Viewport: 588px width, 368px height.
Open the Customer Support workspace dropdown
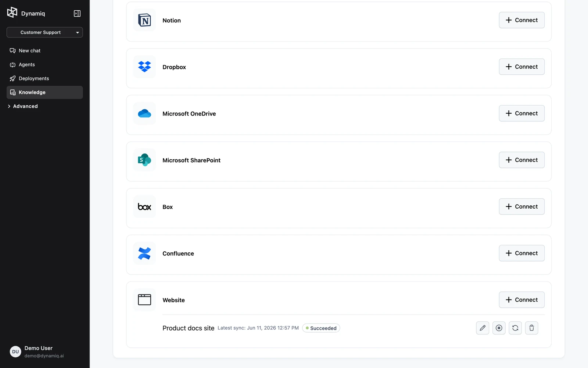pyautogui.click(x=44, y=32)
